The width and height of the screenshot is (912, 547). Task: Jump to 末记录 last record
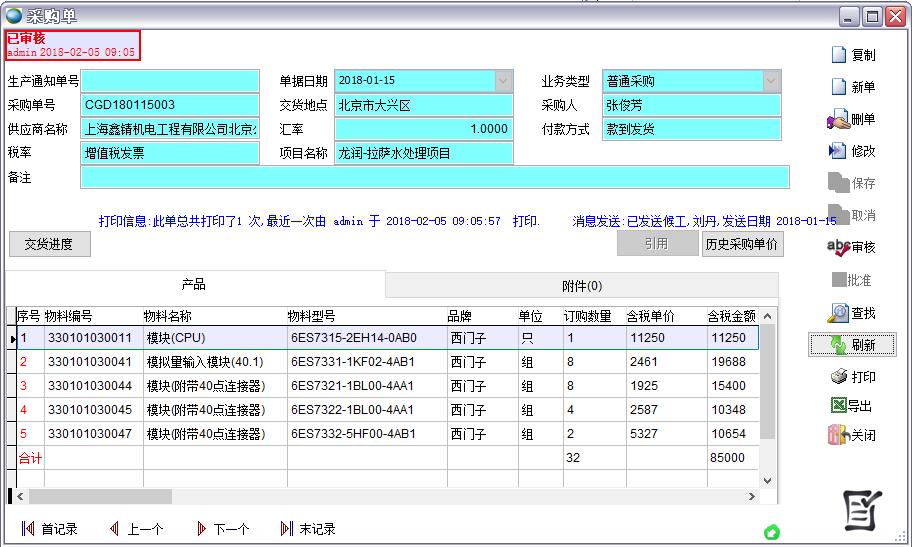308,529
